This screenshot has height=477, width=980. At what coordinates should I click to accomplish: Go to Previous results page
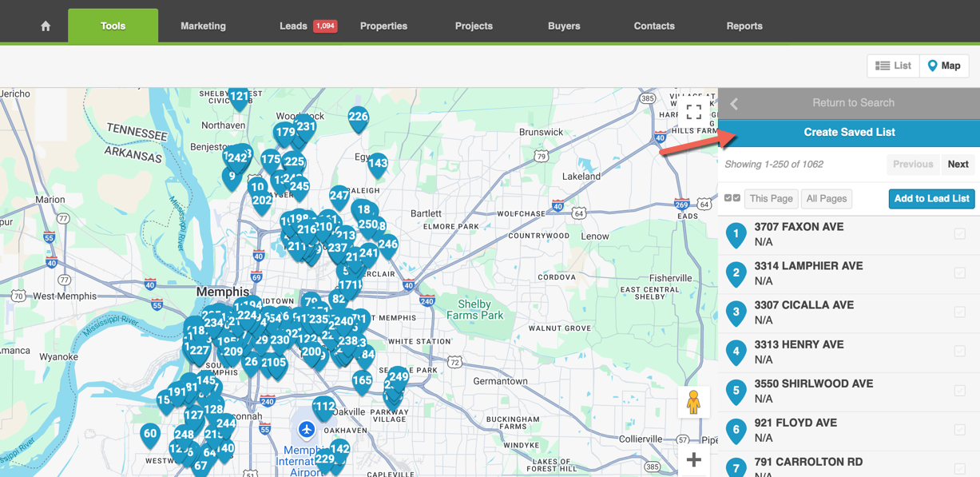(x=913, y=164)
